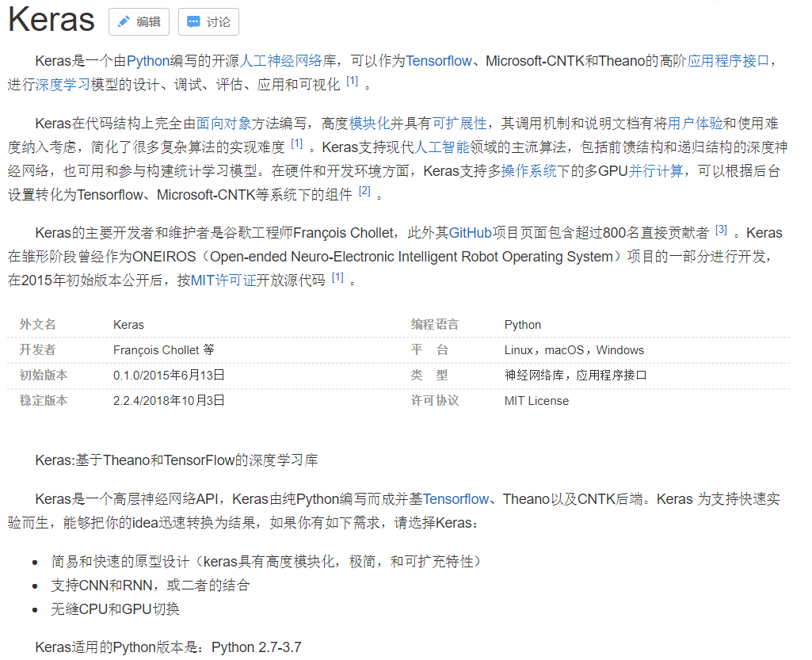
Task: Select the value Linux，macOS，Windows
Action: [x=574, y=350]
